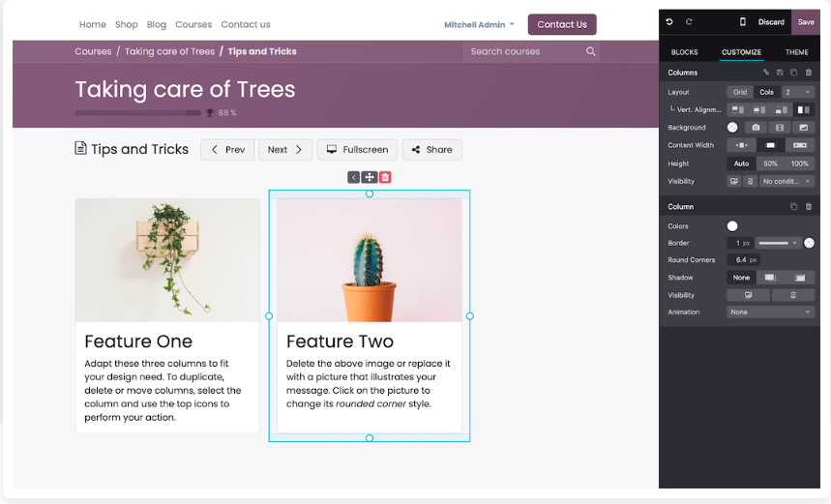Image resolution: width=831 pixels, height=504 pixels.
Task: Set background image using camera icon
Action: point(756,128)
